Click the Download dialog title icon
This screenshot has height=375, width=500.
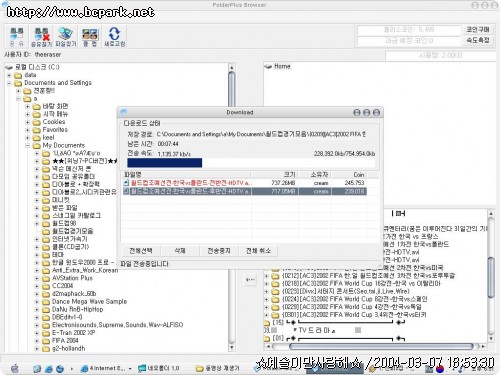click(123, 112)
